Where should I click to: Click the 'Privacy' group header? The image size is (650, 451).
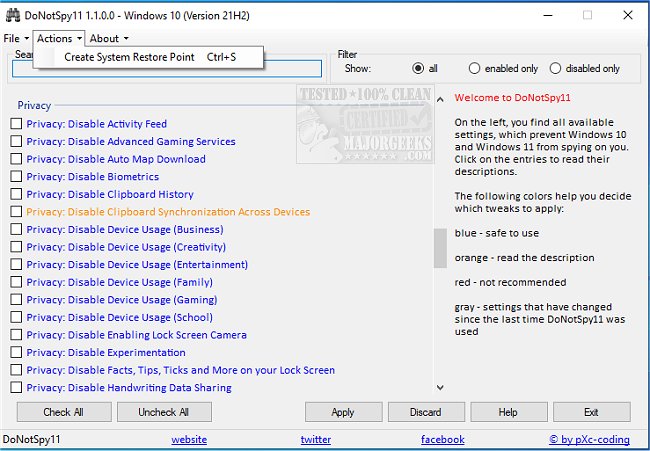[x=34, y=105]
